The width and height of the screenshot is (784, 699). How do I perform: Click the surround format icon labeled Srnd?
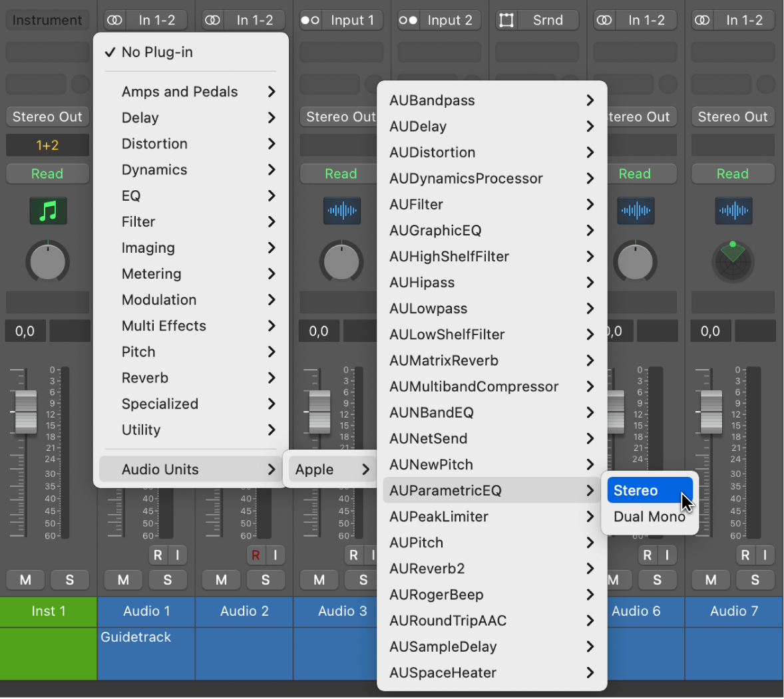click(x=536, y=20)
